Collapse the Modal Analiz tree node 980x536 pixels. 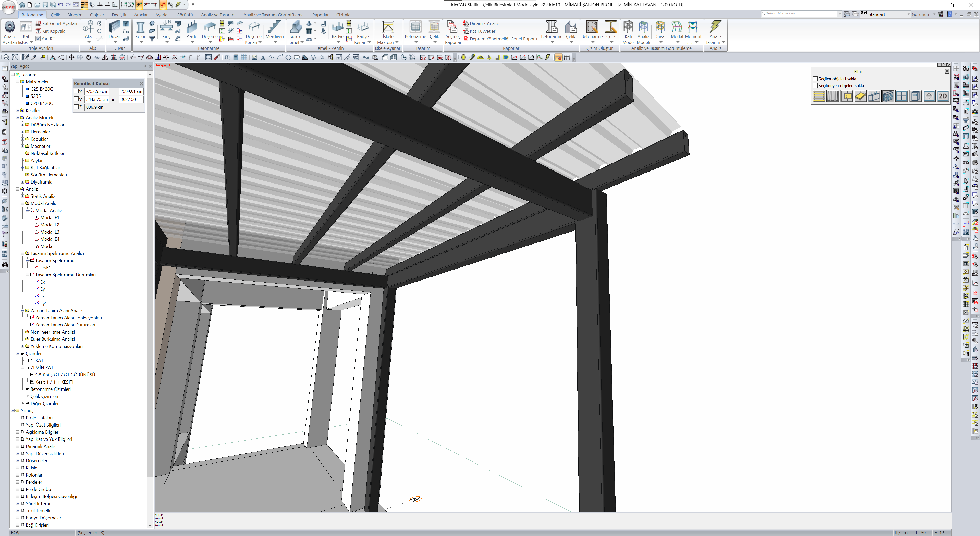(x=22, y=203)
